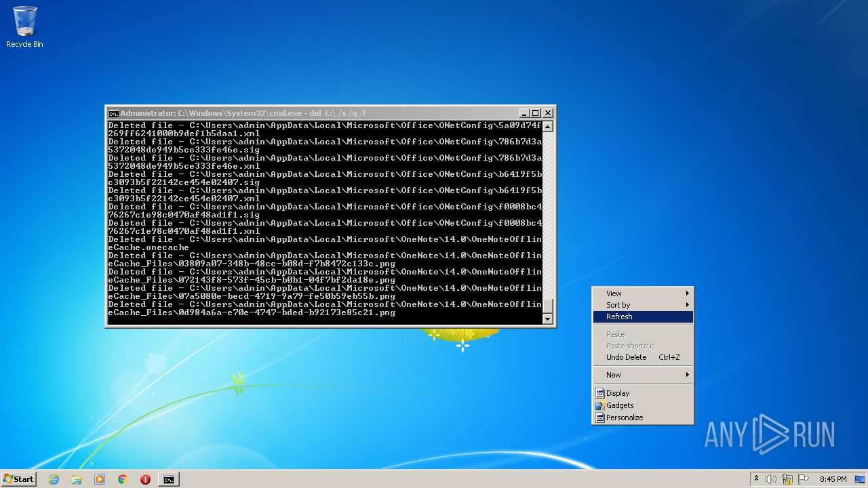Open the View submenu in context menu
This screenshot has height=488, width=868.
[x=643, y=293]
